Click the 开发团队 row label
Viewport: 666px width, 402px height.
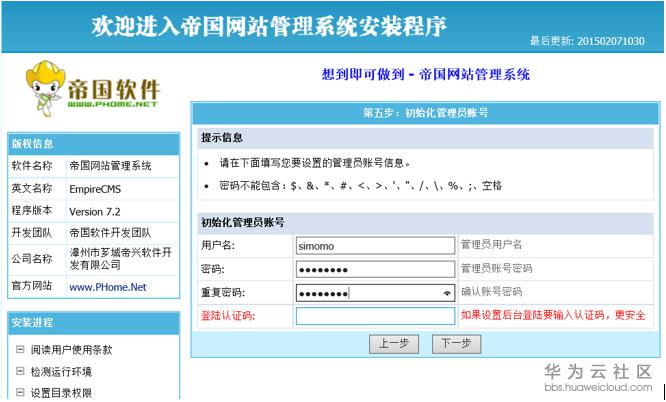(x=32, y=233)
